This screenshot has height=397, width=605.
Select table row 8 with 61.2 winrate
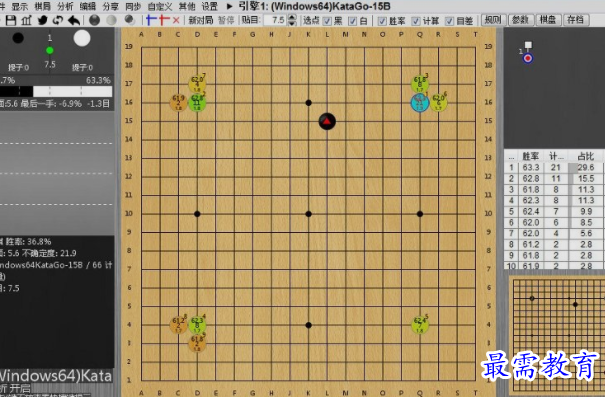pos(554,244)
